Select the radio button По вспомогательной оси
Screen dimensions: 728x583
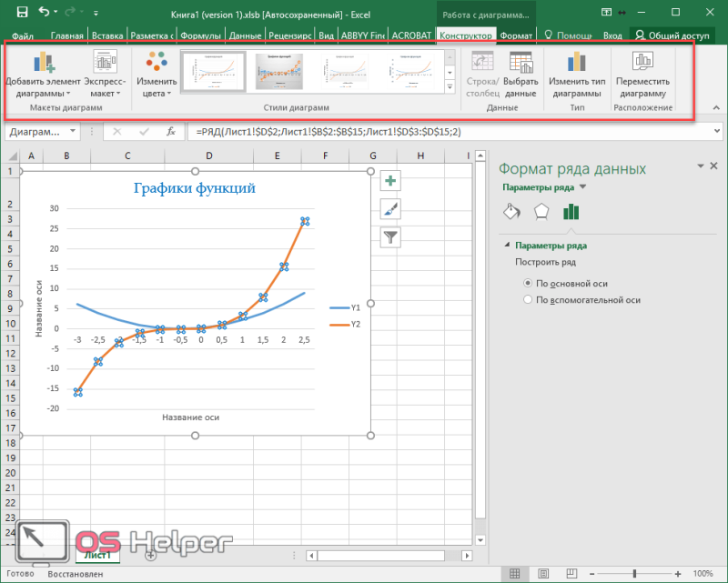[528, 300]
